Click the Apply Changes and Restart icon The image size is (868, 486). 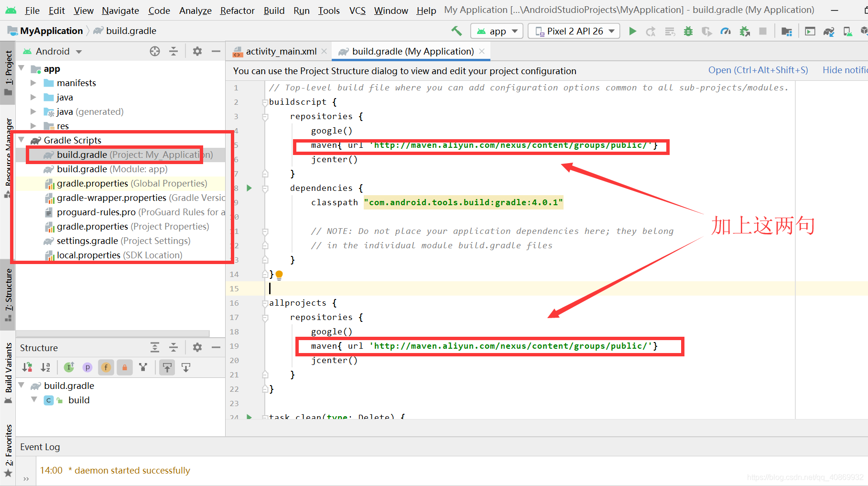tap(651, 32)
